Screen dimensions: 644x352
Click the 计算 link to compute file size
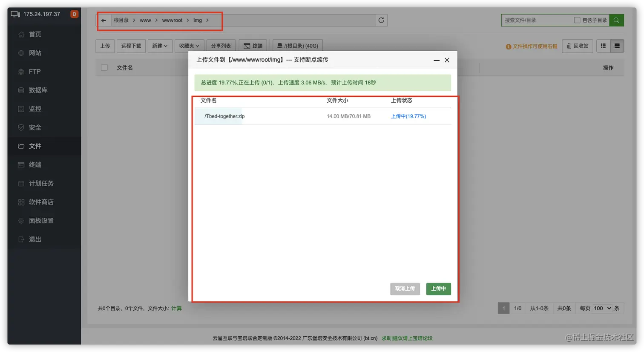click(x=177, y=308)
